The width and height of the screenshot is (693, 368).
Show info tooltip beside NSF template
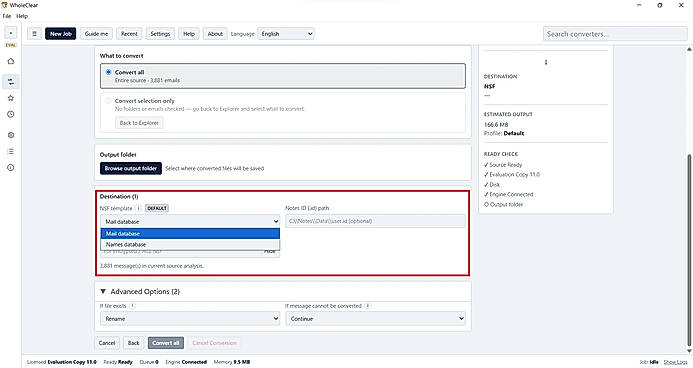point(138,208)
